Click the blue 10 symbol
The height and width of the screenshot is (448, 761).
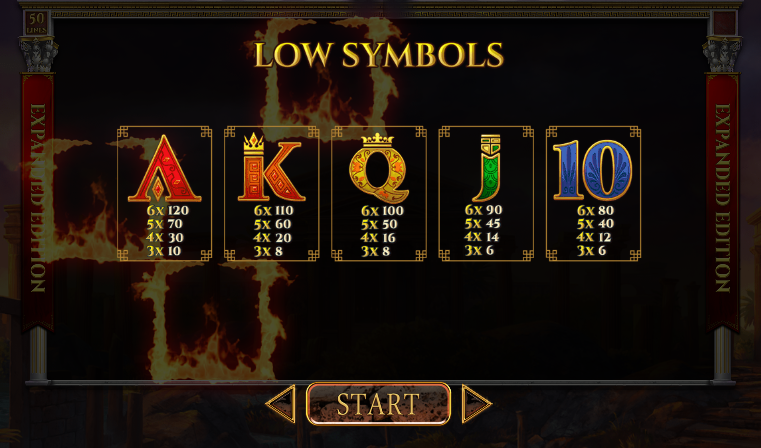(593, 170)
